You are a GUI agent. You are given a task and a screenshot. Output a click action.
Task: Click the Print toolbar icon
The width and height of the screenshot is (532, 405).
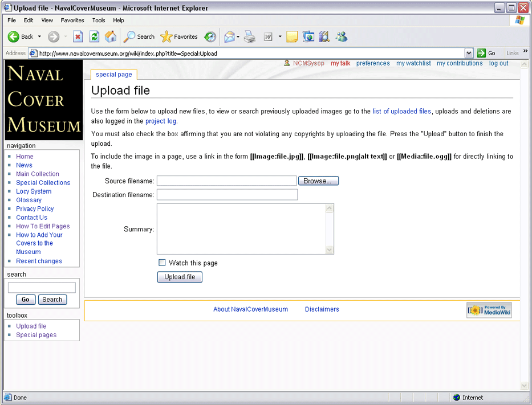tap(250, 37)
